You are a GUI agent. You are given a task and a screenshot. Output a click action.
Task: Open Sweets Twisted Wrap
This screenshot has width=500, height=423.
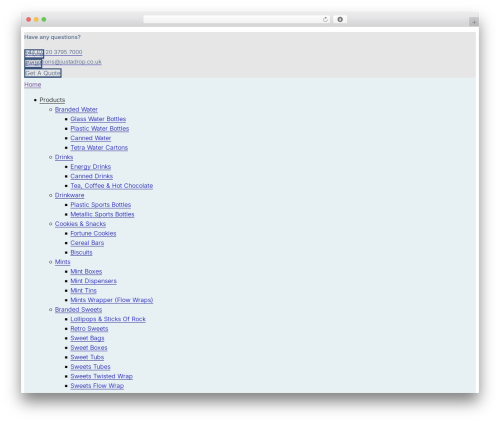[x=102, y=376]
